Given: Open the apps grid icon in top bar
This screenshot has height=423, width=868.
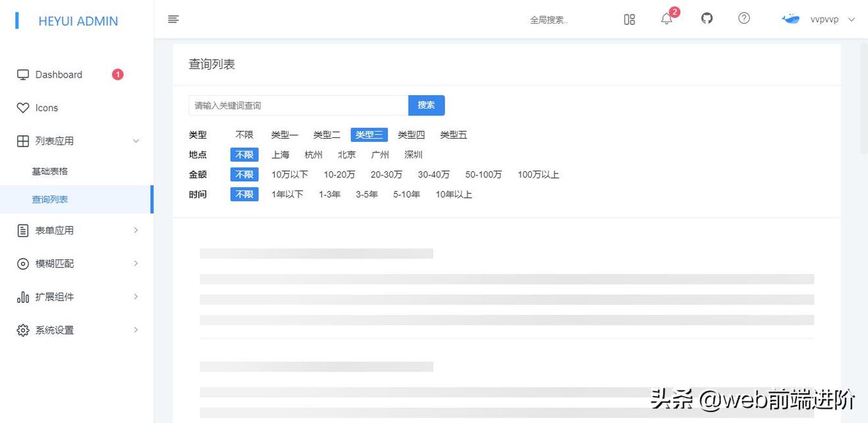Looking at the screenshot, I should pyautogui.click(x=629, y=19).
